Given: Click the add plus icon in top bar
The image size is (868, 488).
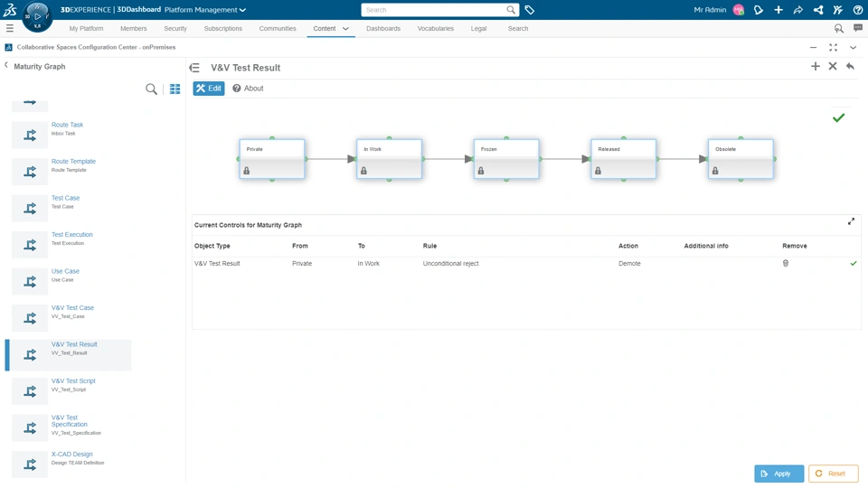Looking at the screenshot, I should 778,10.
